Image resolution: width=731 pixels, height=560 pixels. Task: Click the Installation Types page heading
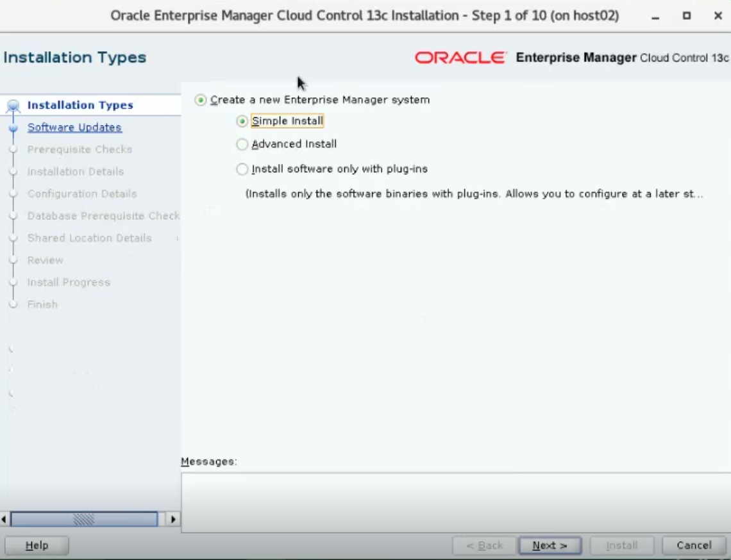(74, 57)
